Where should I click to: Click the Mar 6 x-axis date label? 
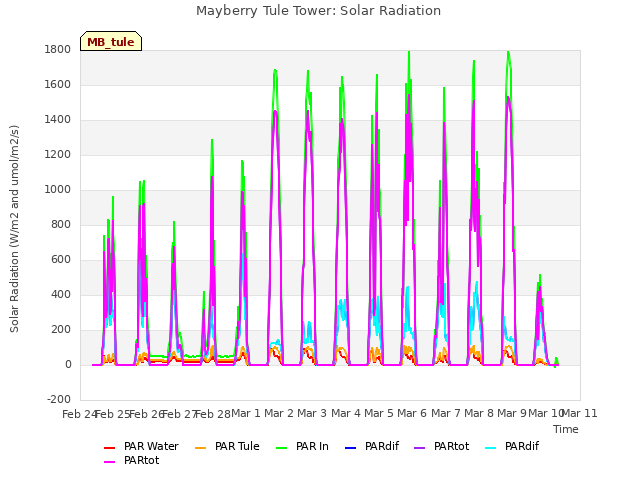tap(412, 413)
